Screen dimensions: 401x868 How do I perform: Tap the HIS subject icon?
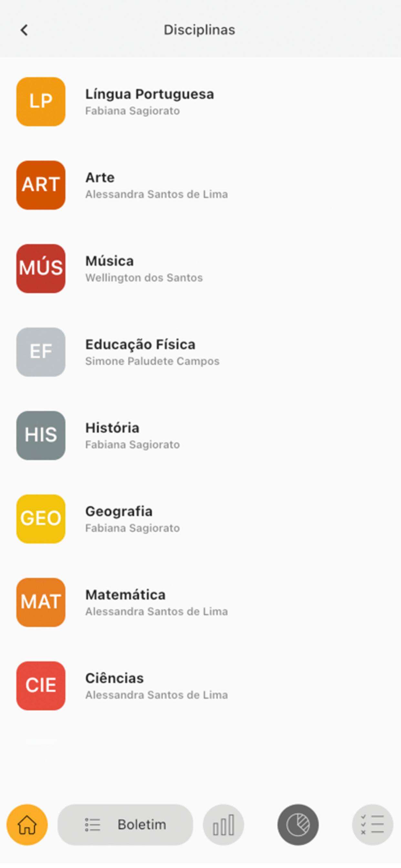[41, 435]
